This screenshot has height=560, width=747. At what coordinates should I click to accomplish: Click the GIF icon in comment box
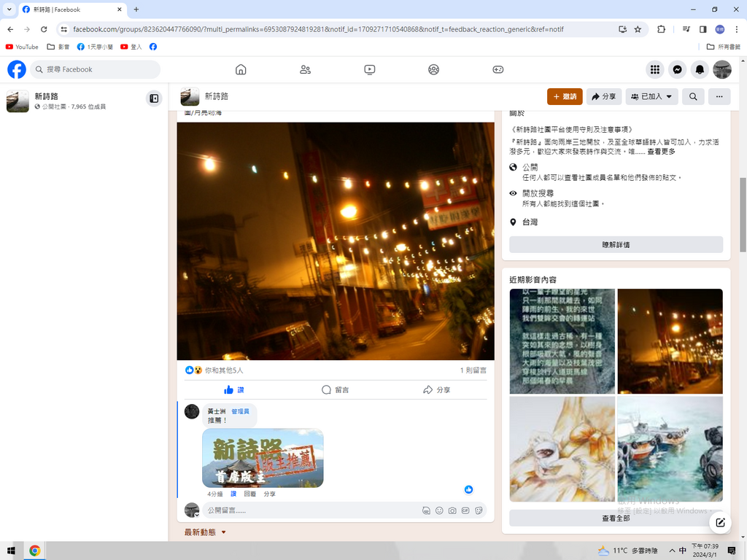point(465,510)
